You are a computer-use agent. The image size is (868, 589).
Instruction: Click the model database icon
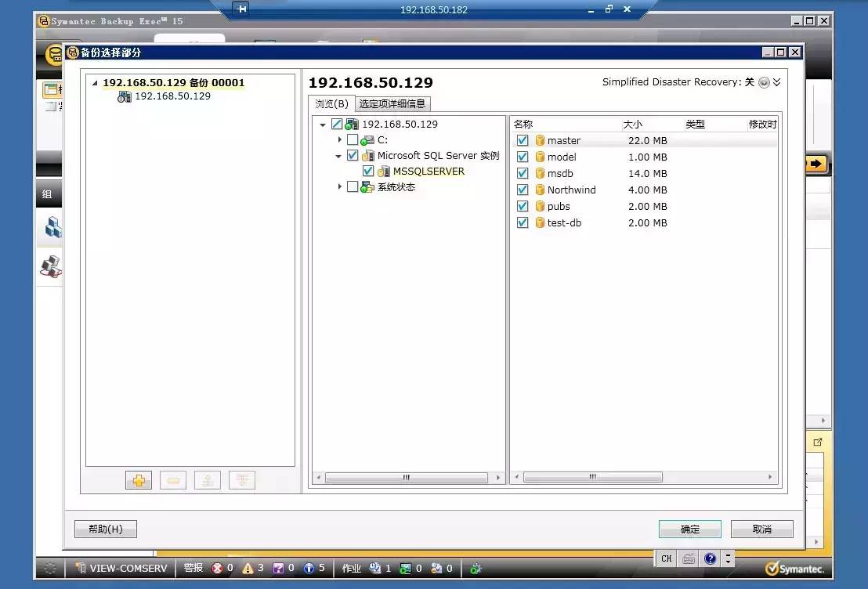(540, 157)
